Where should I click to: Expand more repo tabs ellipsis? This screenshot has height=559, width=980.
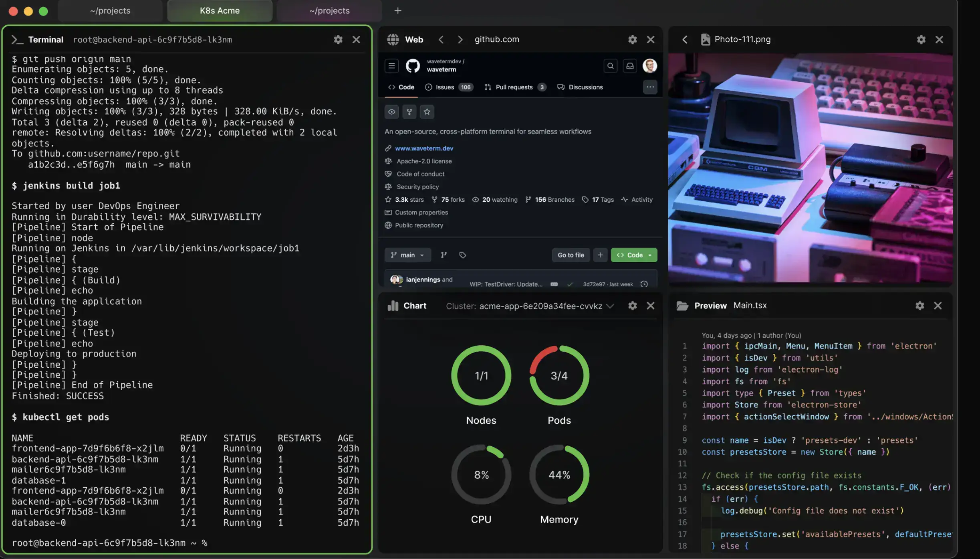(x=650, y=87)
